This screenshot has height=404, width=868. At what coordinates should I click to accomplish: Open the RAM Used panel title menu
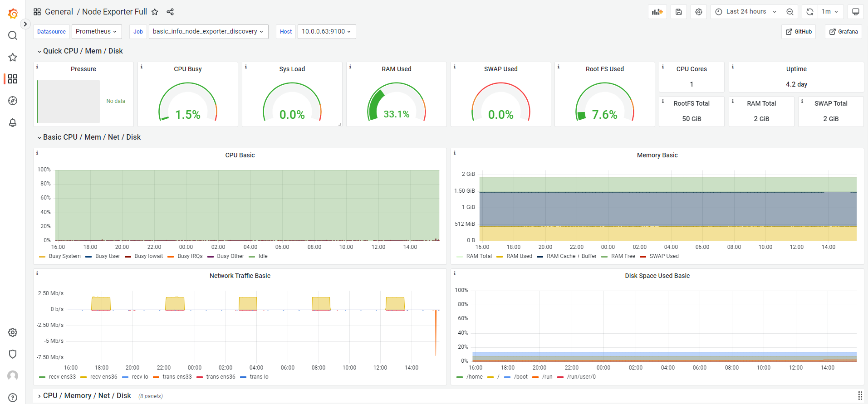tap(397, 69)
